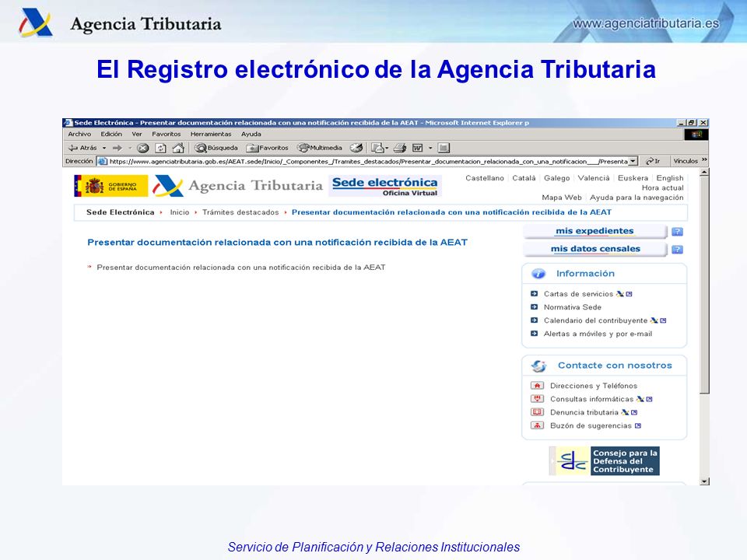Click the Información panel info icon
Screen dimensions: 747x560
[x=538, y=274]
